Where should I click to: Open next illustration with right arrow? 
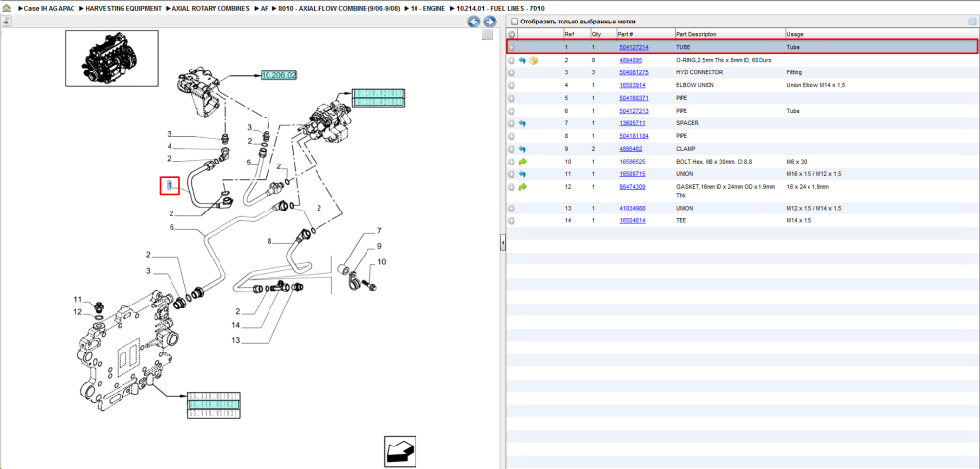pyautogui.click(x=489, y=22)
